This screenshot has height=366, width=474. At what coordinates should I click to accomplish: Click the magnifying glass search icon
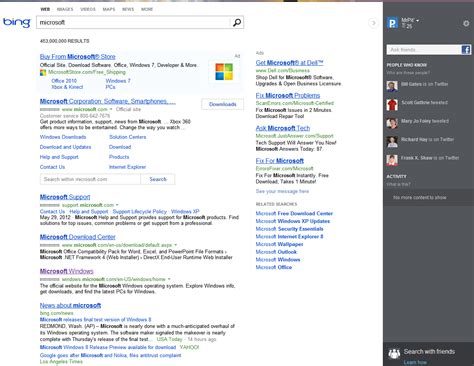coord(237,22)
